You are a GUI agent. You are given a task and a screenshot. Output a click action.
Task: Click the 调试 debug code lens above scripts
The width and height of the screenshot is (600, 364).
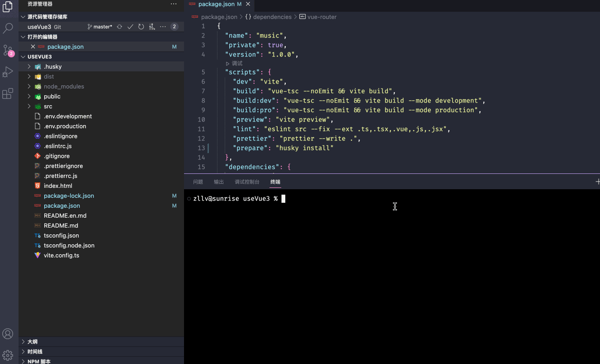pyautogui.click(x=234, y=63)
